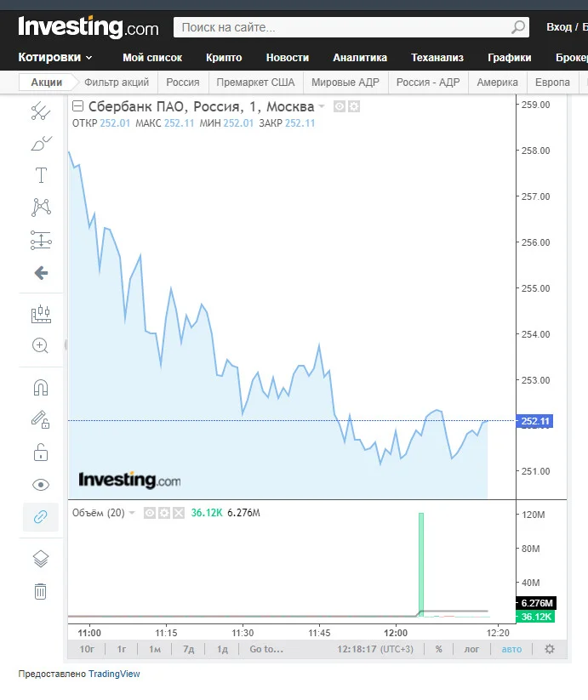
Task: Toggle magnet mode
Action: click(41, 388)
